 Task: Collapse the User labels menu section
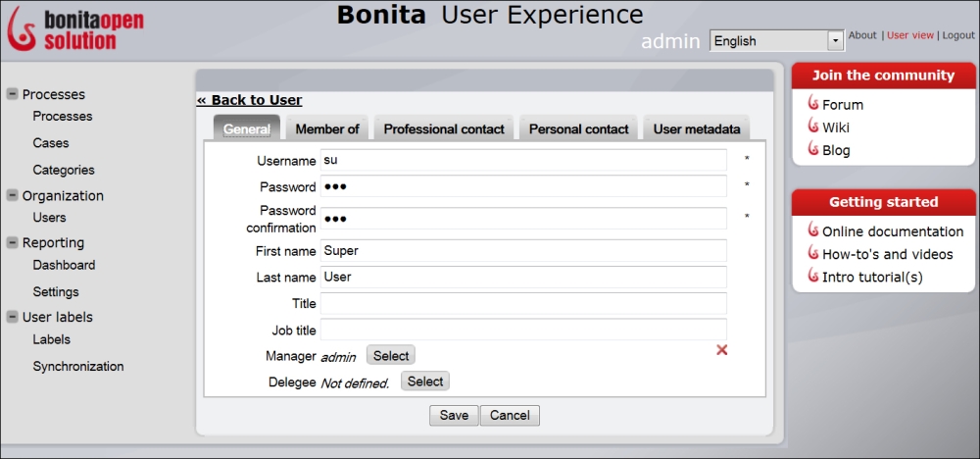pos(12,317)
